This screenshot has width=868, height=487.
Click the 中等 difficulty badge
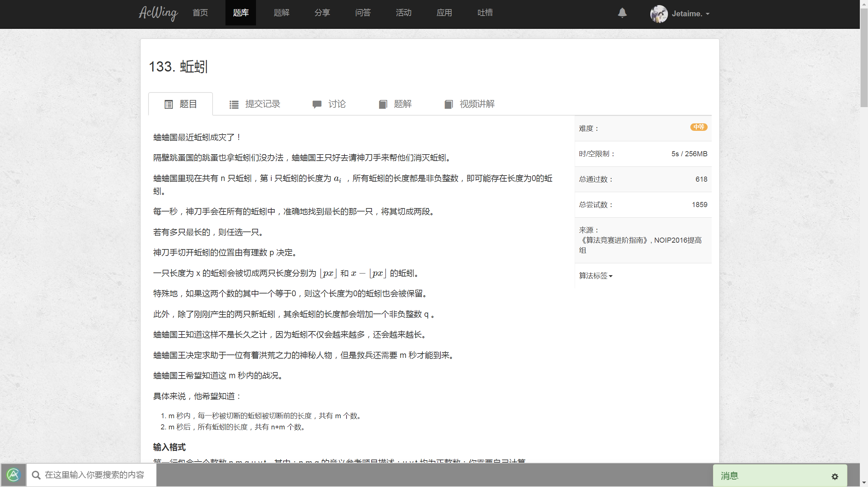point(698,127)
